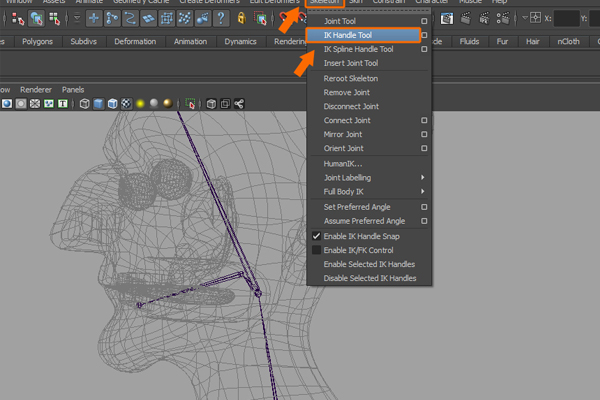Toggle the joints selection mask icon
The width and height of the screenshot is (600, 400).
tap(112, 18)
